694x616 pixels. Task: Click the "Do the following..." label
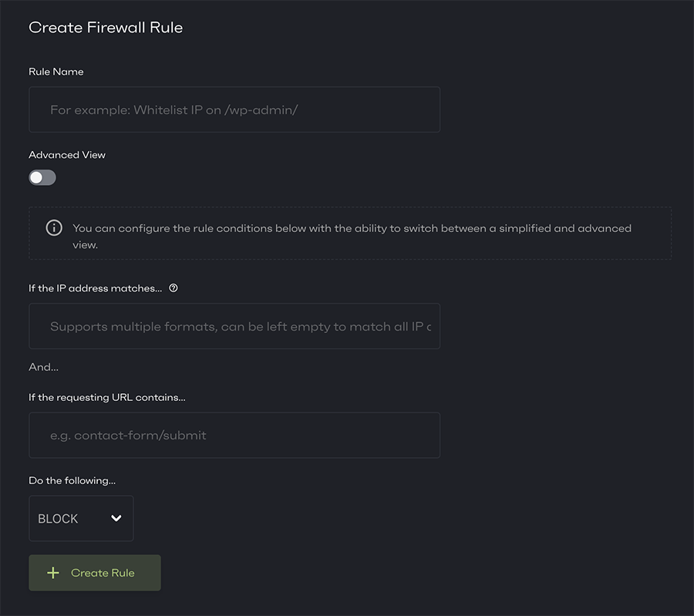(x=72, y=481)
